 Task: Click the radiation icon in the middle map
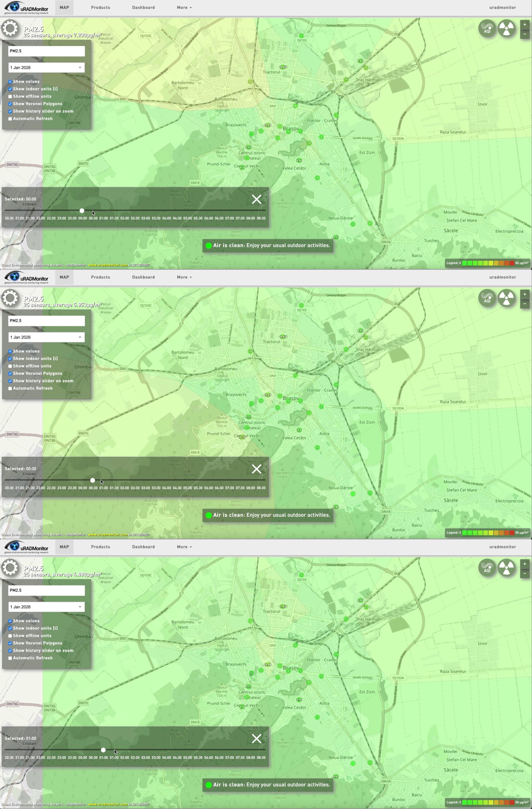(506, 298)
